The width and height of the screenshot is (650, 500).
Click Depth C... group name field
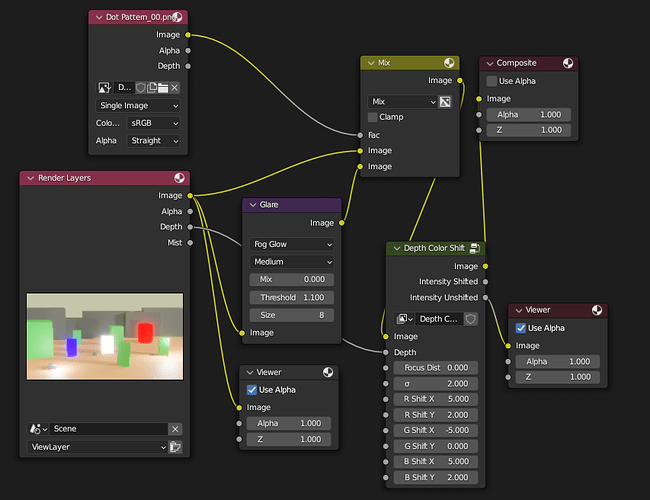pos(439,319)
